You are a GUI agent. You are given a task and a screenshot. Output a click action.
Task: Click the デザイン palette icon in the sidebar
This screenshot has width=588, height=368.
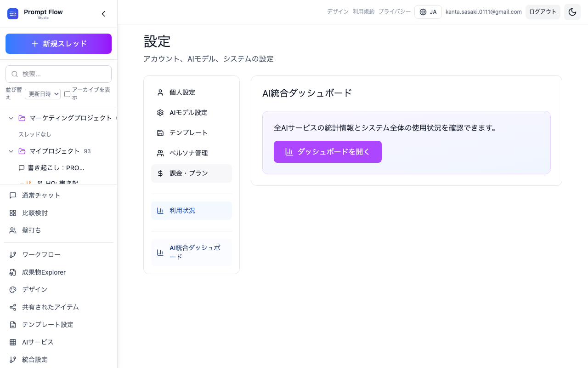13,290
